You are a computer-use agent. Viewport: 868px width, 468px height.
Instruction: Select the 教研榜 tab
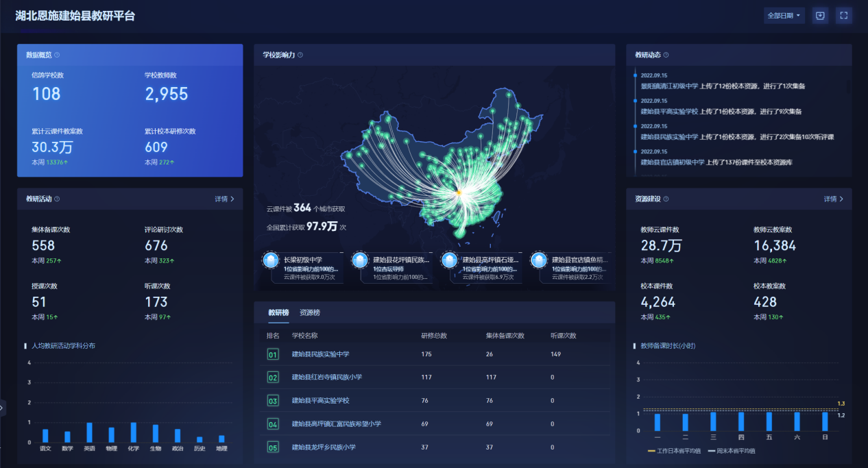point(278,312)
